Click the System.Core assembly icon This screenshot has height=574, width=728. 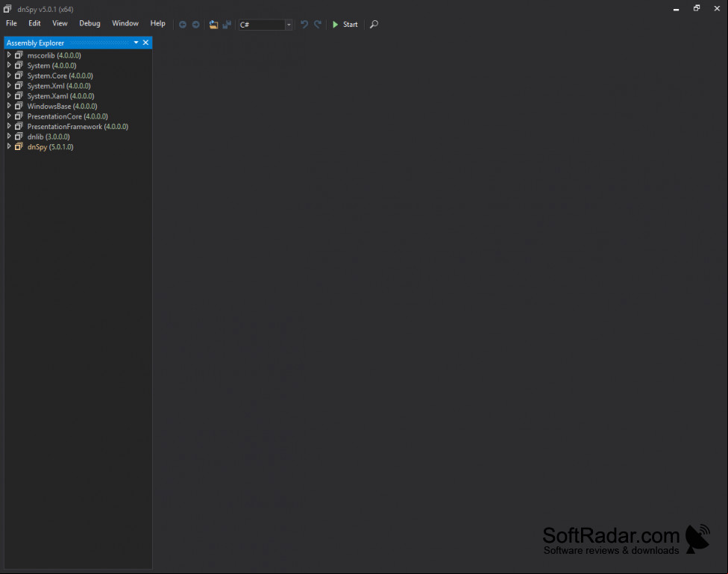19,75
